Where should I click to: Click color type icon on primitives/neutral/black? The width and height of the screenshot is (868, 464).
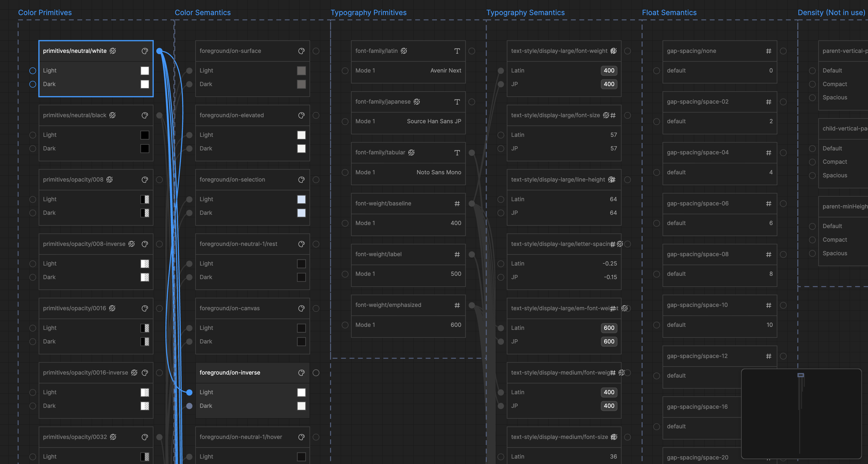click(x=145, y=115)
